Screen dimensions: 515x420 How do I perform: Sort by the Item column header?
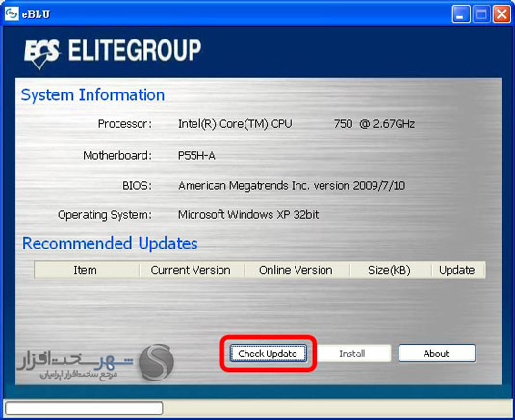coord(87,270)
